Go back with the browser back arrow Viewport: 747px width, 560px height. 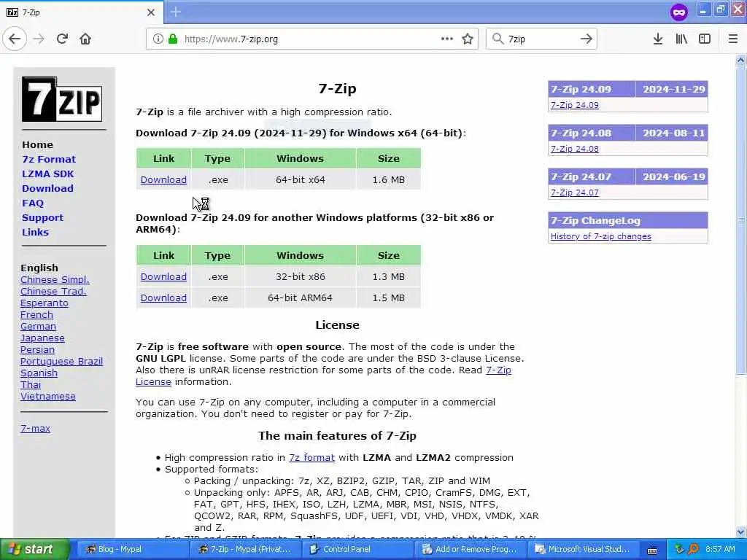point(15,39)
